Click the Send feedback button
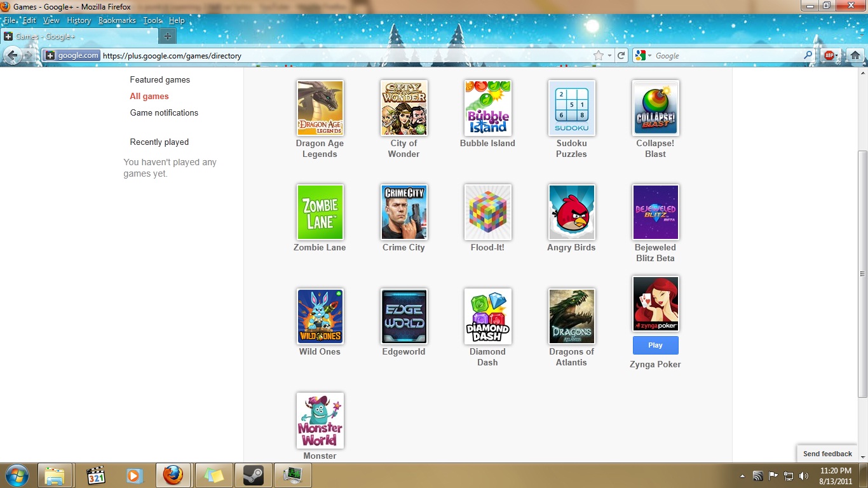The height and width of the screenshot is (488, 868). point(827,454)
